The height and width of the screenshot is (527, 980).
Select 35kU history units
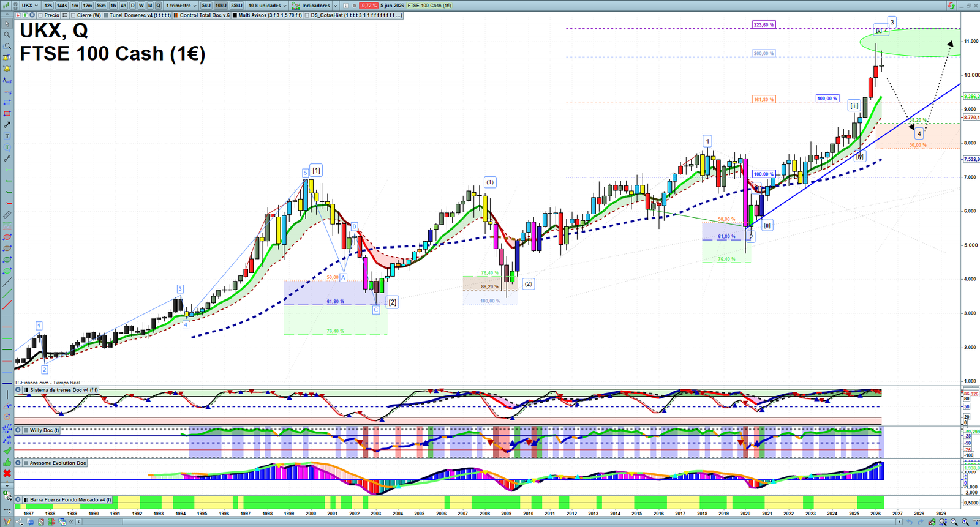point(236,6)
